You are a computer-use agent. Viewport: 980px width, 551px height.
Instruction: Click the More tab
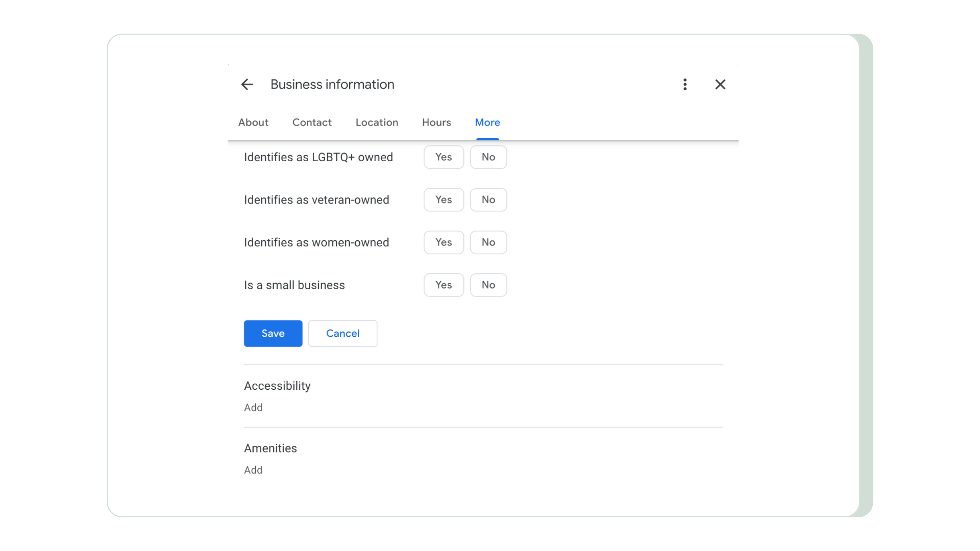(x=487, y=122)
